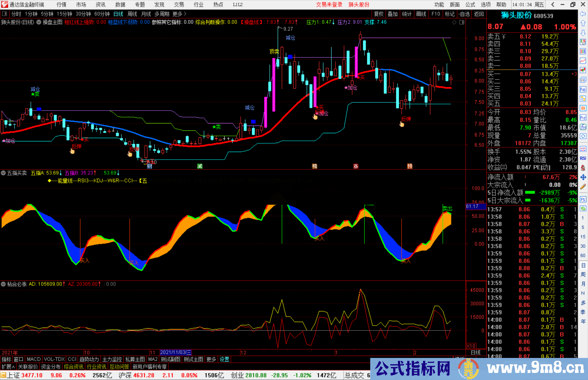
Task: Open the 新用户福利专享 link at bottom
Action: coord(149,367)
